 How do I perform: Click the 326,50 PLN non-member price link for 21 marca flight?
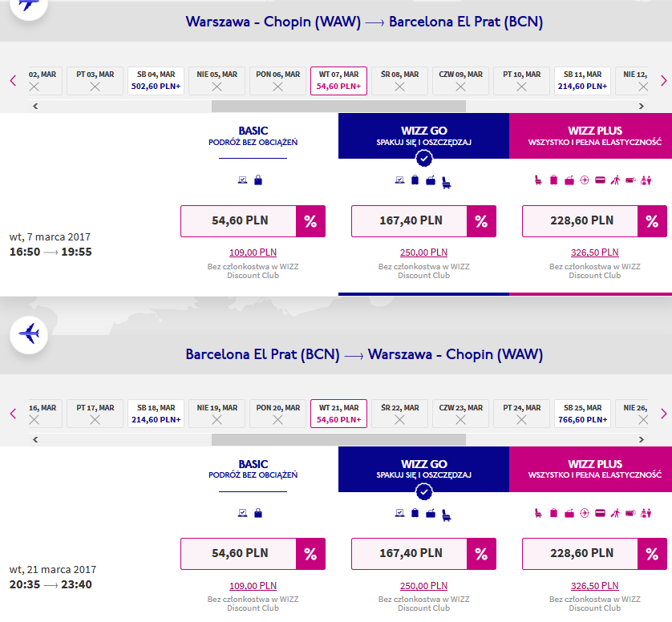(594, 586)
